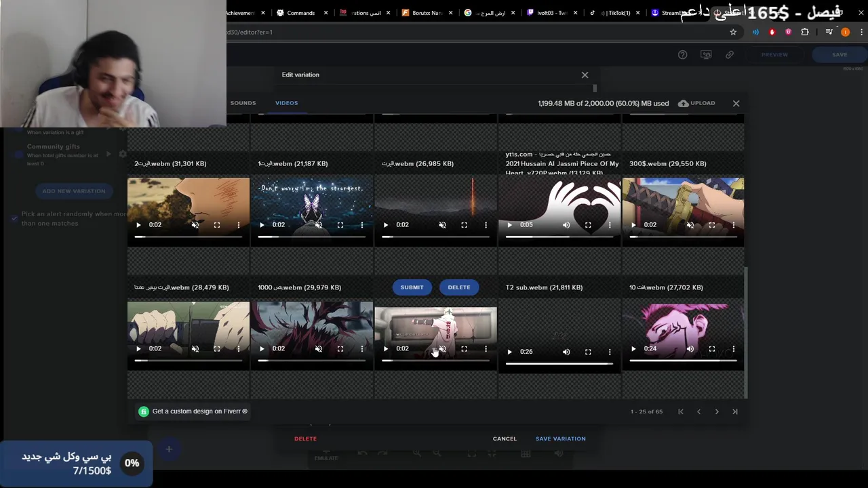This screenshot has width=868, height=488.
Task: Open the browser three-dot menu
Action: (861, 32)
